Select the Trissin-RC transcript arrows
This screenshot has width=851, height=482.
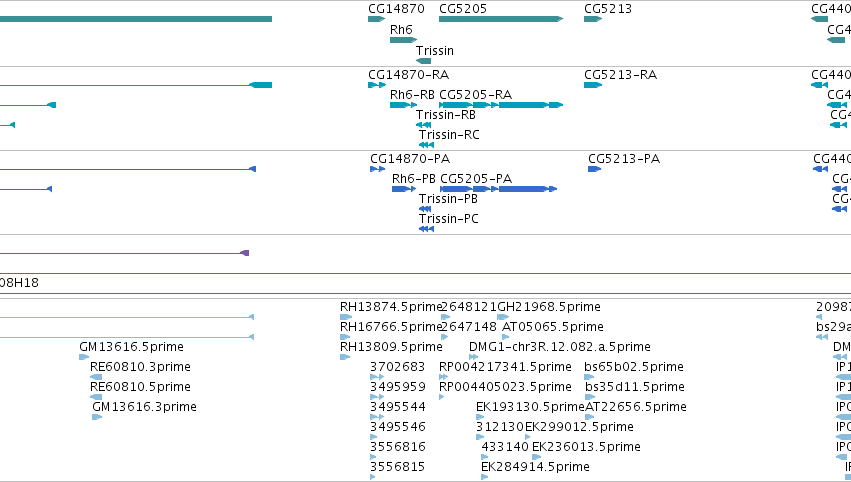[x=427, y=145]
